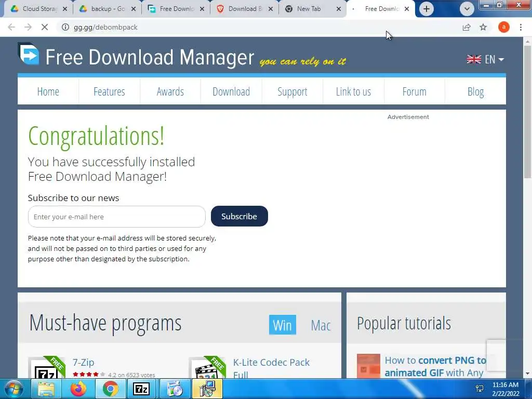Viewport: 532px width, 399px height.
Task: Click the Congratulations! heading
Action: [x=96, y=136]
